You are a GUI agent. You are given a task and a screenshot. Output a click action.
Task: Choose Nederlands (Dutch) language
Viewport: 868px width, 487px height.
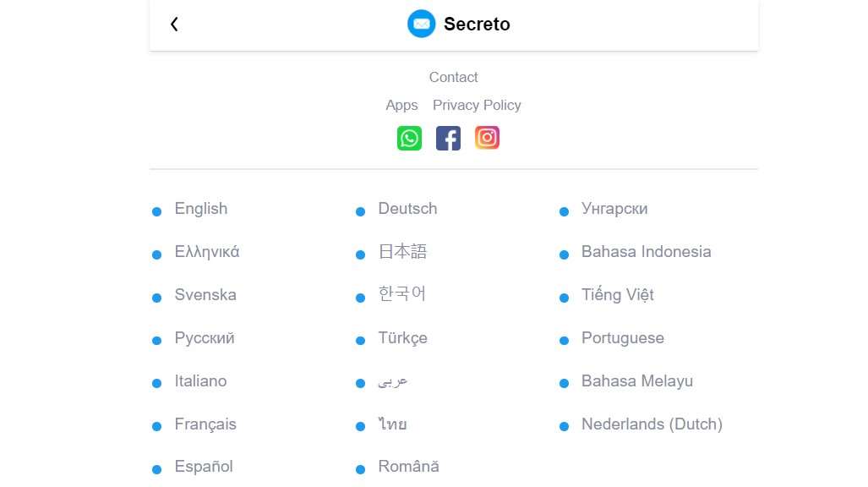652,424
